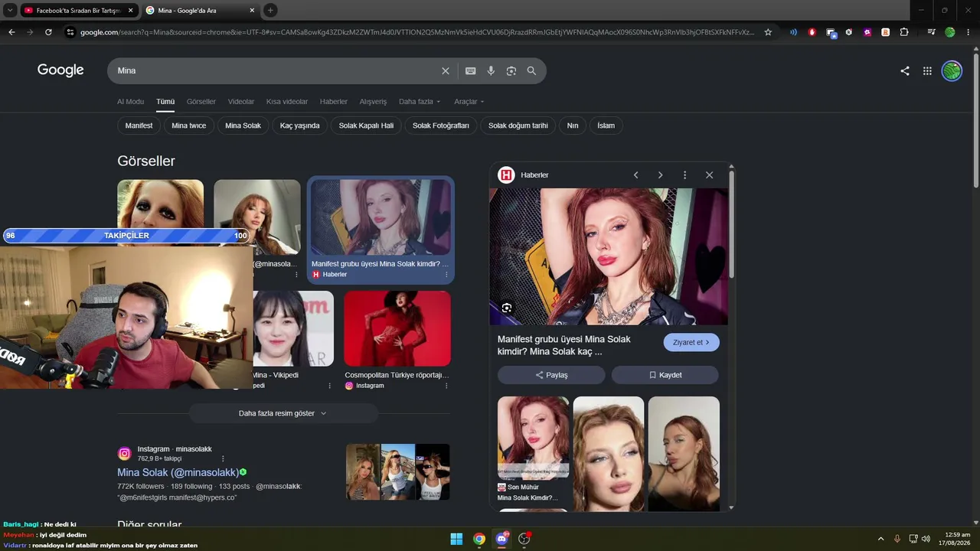
Task: Open three-dot options in image preview panel
Action: 684,175
